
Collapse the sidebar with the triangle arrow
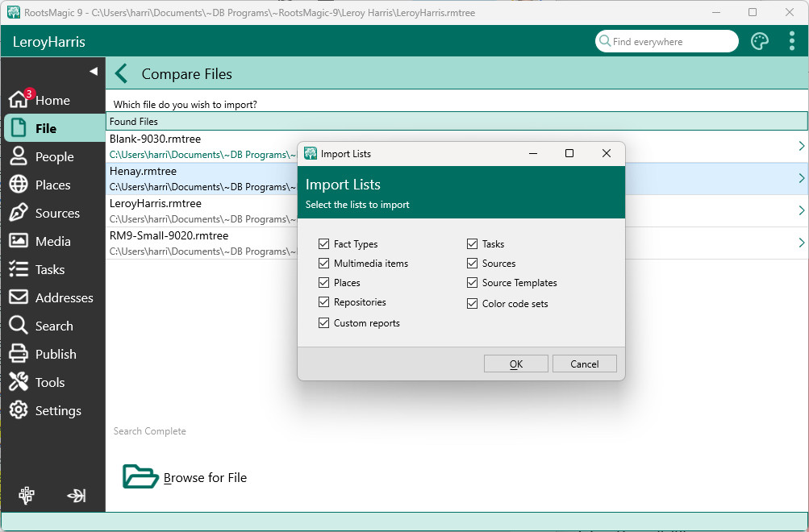click(93, 72)
